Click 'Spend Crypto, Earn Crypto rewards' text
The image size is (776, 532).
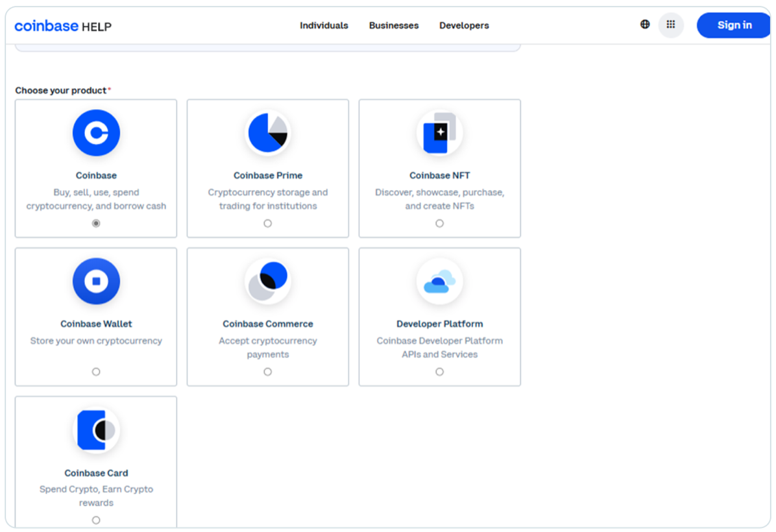[x=96, y=496]
